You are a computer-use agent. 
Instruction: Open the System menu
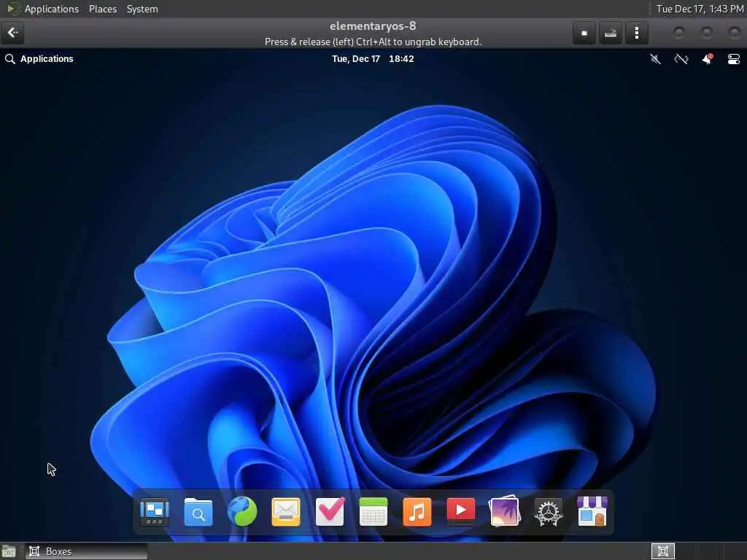[142, 9]
